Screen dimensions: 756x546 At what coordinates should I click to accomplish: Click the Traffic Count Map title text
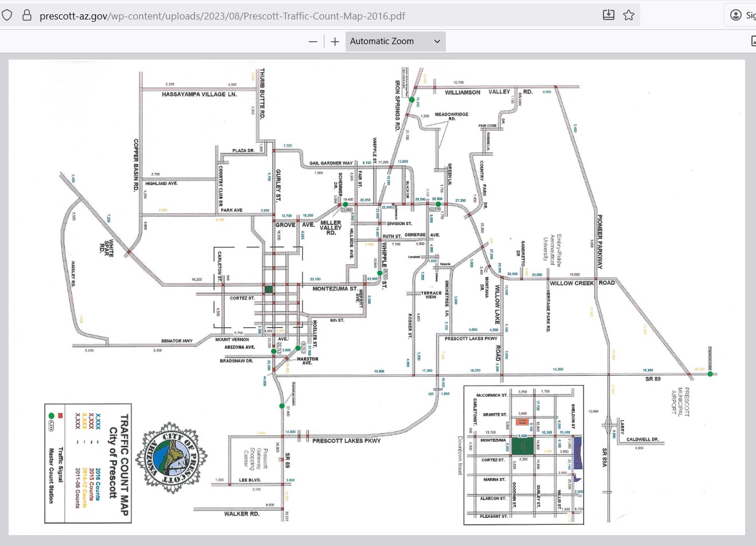click(124, 464)
